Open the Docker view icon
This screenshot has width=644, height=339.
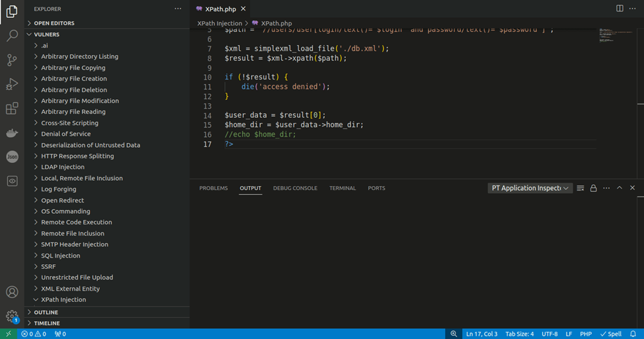pos(12,132)
